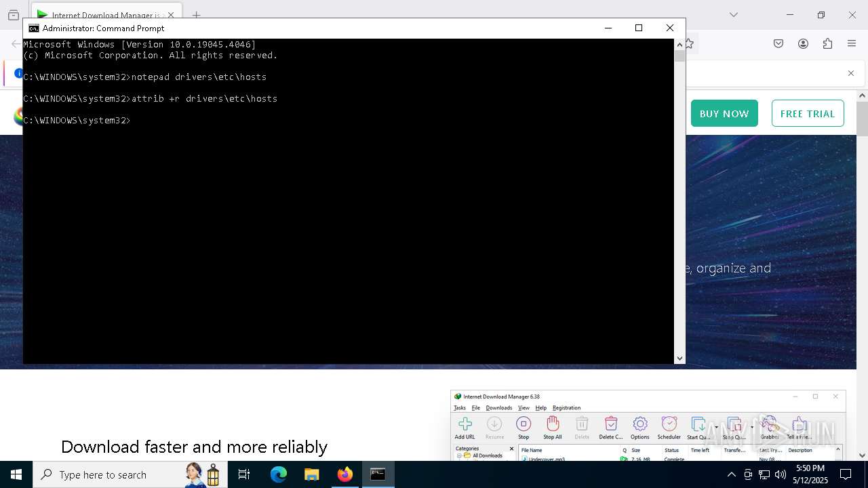Viewport: 868px width, 488px height.
Task: Click the Command Prompt scrollbar thumb
Action: pyautogui.click(x=679, y=56)
